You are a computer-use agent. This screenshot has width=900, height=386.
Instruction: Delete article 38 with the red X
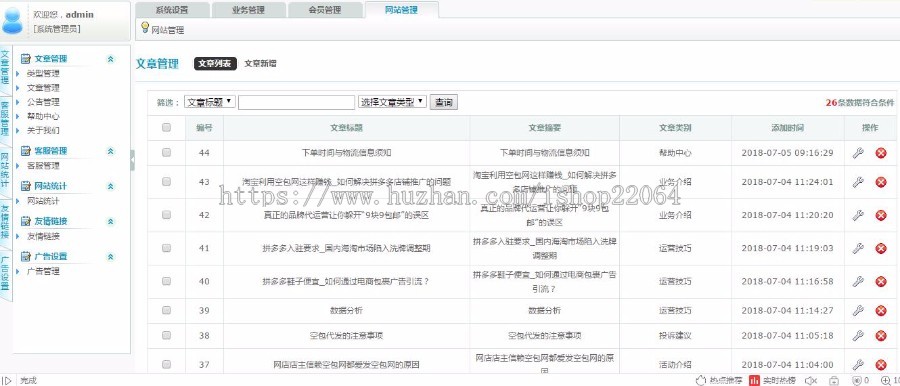coord(880,335)
